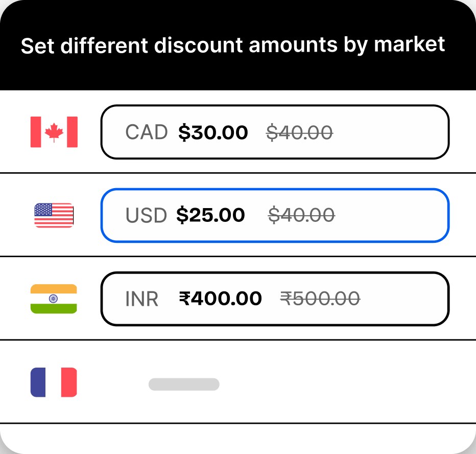The image size is (476, 454).
Task: Click the strikethrough $40.00 CAD original price
Action: [x=300, y=132]
